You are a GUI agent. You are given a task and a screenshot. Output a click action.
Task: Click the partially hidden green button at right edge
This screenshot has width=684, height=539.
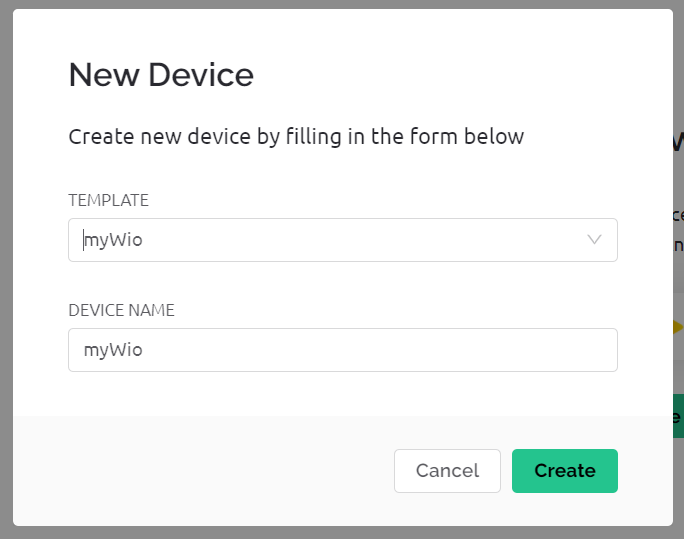pyautogui.click(x=678, y=416)
